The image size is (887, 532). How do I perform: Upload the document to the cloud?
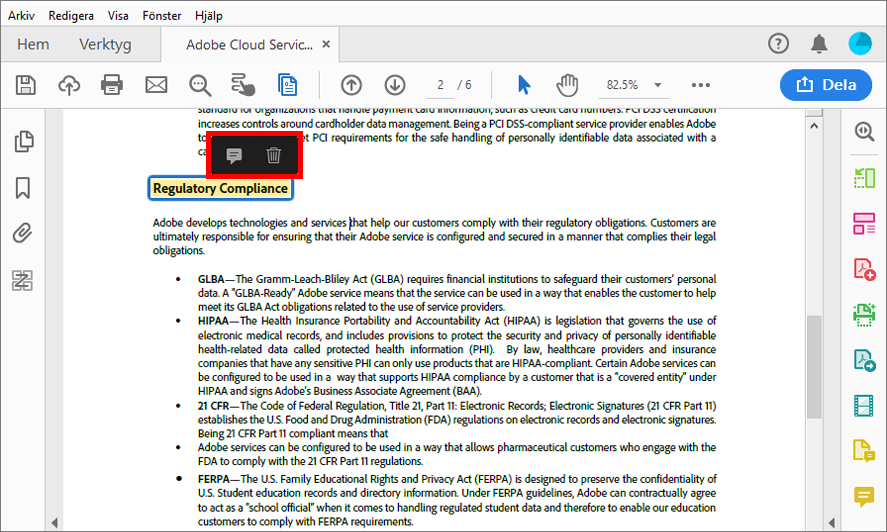(x=69, y=85)
